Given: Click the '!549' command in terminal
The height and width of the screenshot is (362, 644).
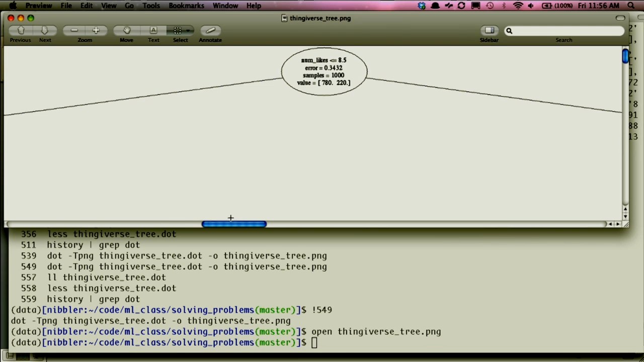Looking at the screenshot, I should click(321, 310).
